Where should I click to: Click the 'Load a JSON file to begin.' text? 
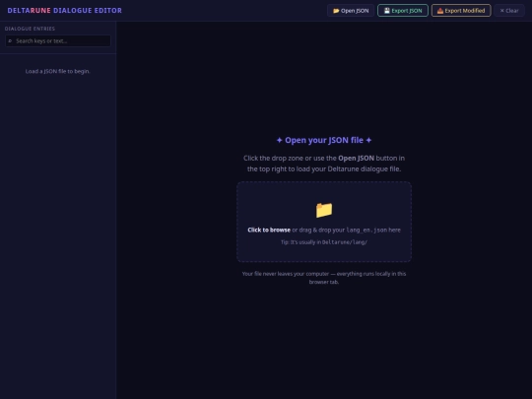point(58,71)
